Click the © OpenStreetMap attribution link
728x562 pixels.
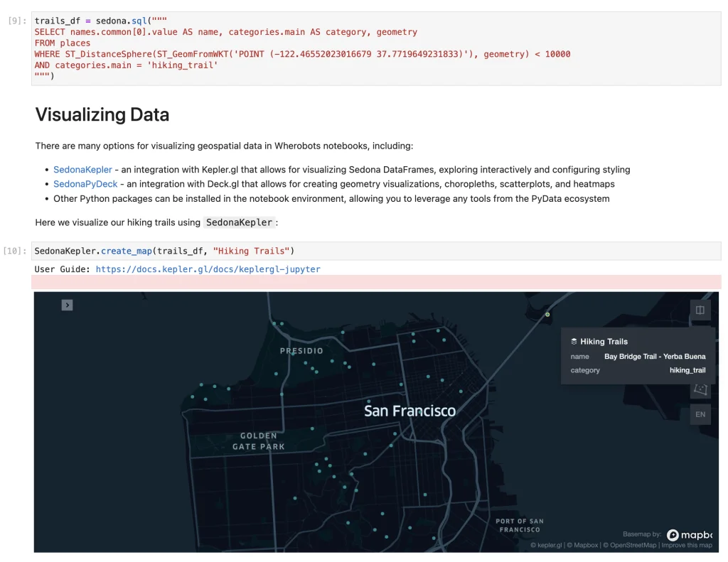tap(630, 545)
